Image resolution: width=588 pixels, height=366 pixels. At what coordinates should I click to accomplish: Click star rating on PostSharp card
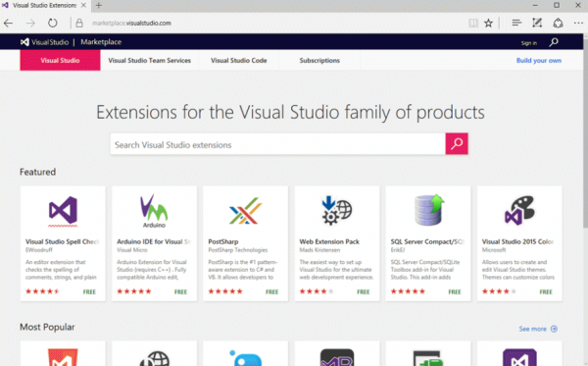click(x=225, y=291)
